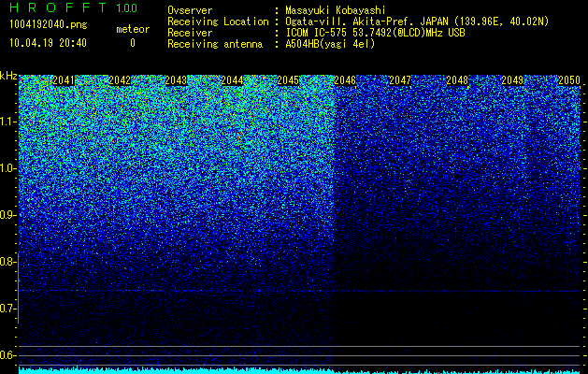Click the 0.6 frequency axis label
588x374 pixels.
click(x=7, y=355)
